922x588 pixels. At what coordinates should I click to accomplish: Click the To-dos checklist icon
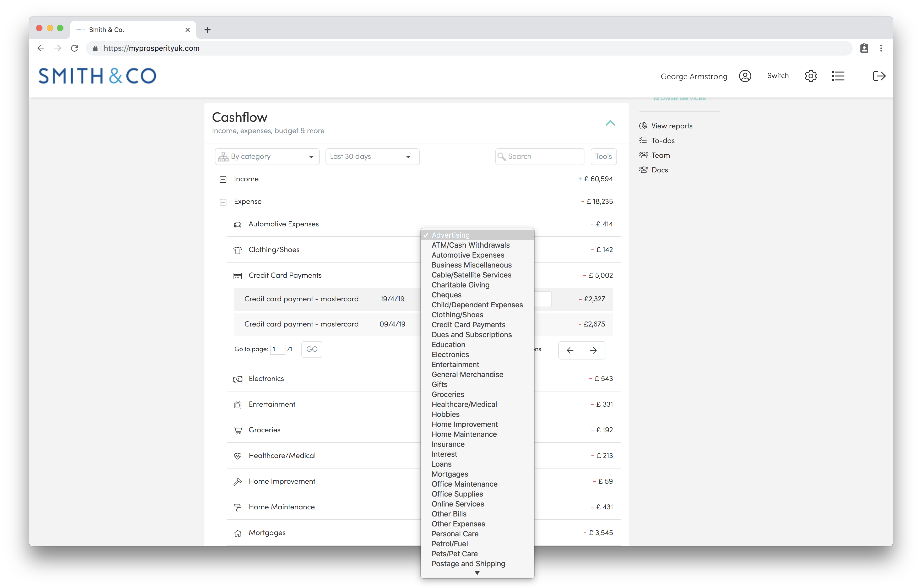pos(643,140)
